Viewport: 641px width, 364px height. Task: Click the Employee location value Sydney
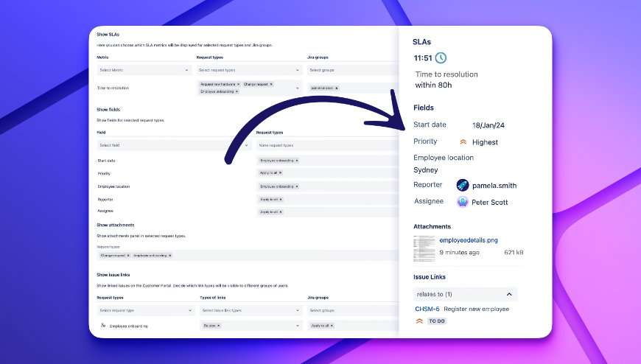426,169
